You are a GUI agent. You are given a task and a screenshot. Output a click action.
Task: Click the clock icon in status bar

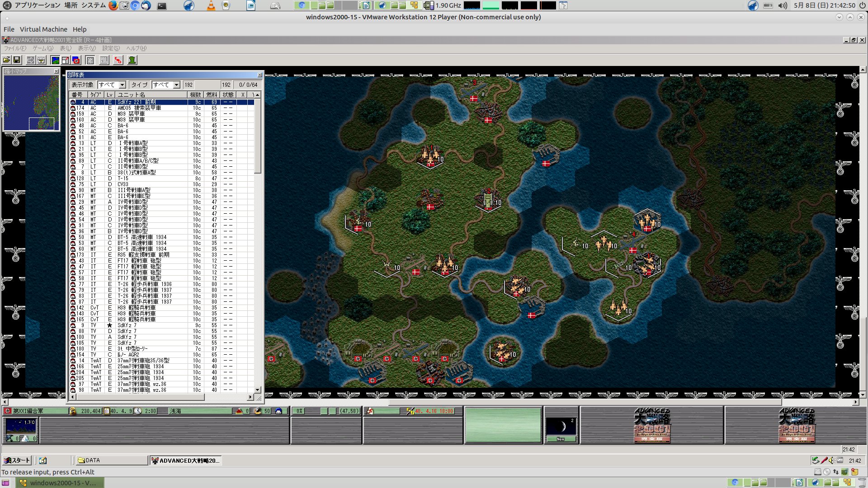[x=138, y=411]
